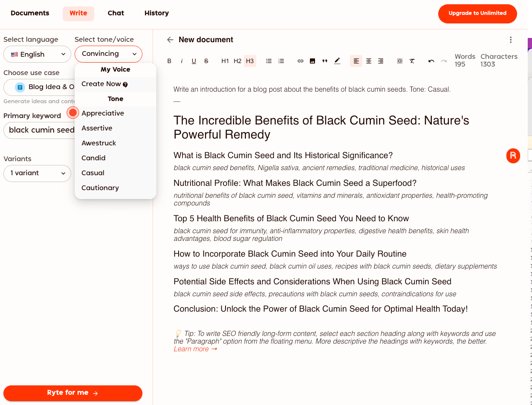Viewport: 532px width, 405px height.
Task: Toggle strikethrough formatting in editor toolbar
Action: (x=206, y=61)
